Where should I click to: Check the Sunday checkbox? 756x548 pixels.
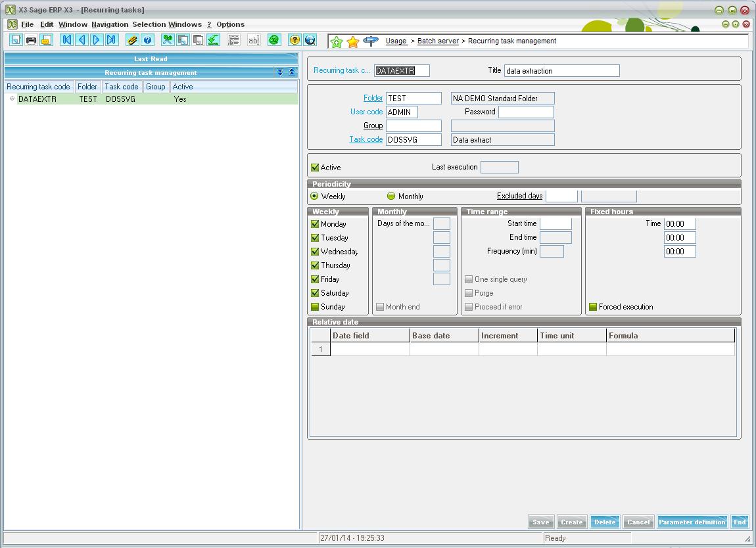point(315,307)
